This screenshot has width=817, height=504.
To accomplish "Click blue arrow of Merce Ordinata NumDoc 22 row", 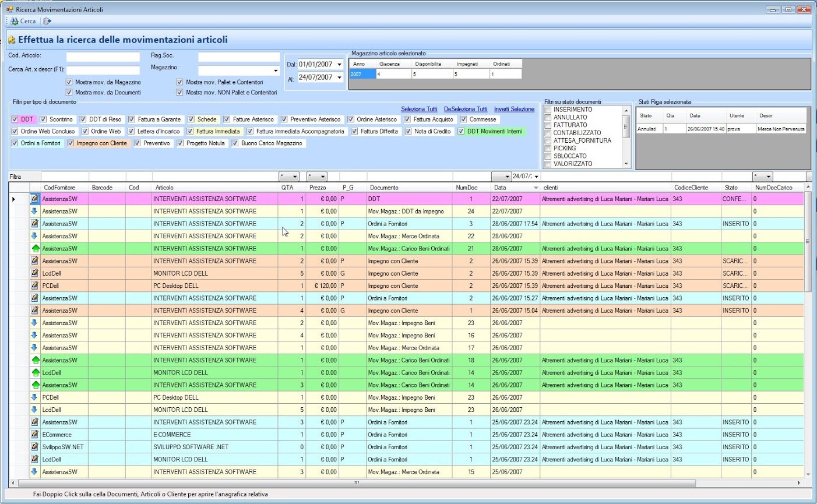I will click(35, 236).
